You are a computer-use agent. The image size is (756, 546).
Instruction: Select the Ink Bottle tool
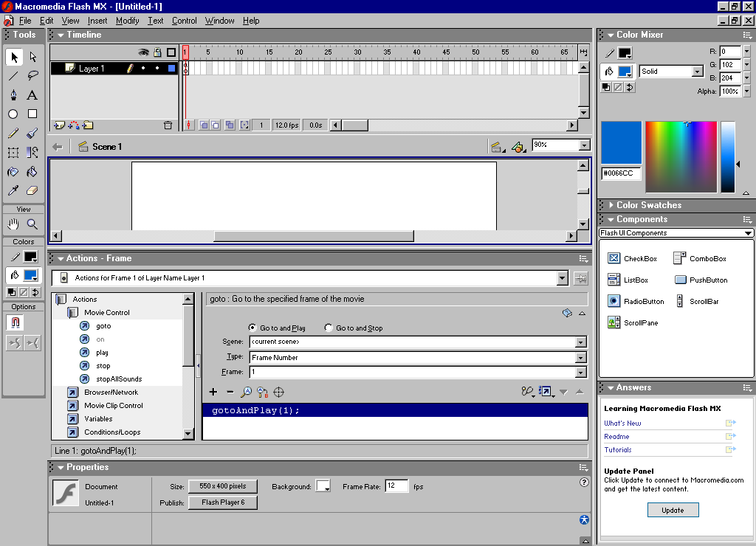coord(13,172)
